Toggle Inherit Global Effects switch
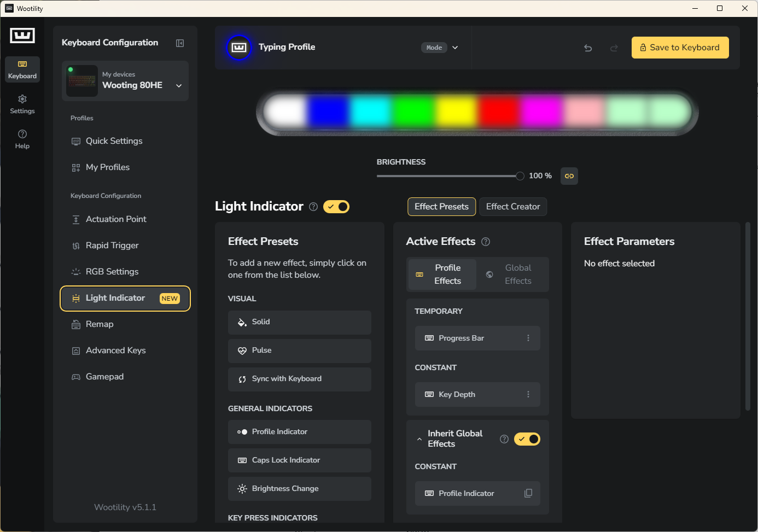The image size is (758, 532). [x=527, y=439]
